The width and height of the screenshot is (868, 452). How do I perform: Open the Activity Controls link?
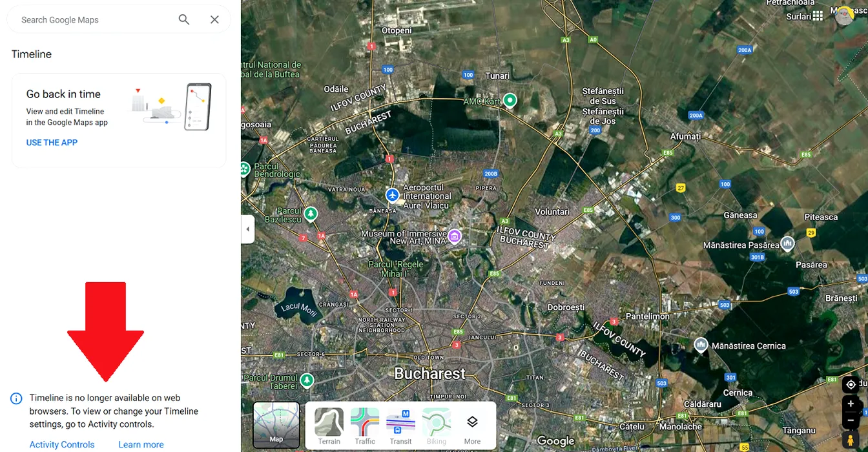[x=62, y=445]
